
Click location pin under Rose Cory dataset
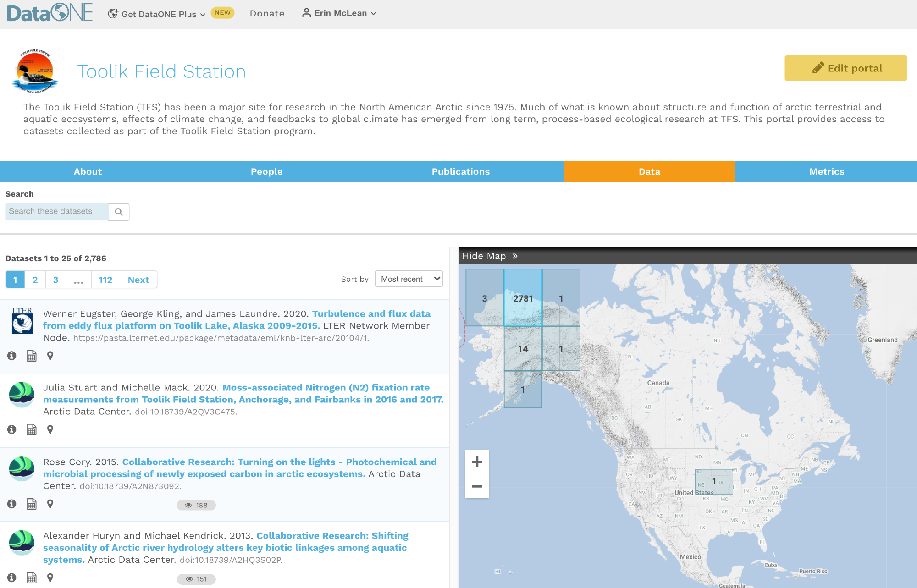pyautogui.click(x=50, y=504)
